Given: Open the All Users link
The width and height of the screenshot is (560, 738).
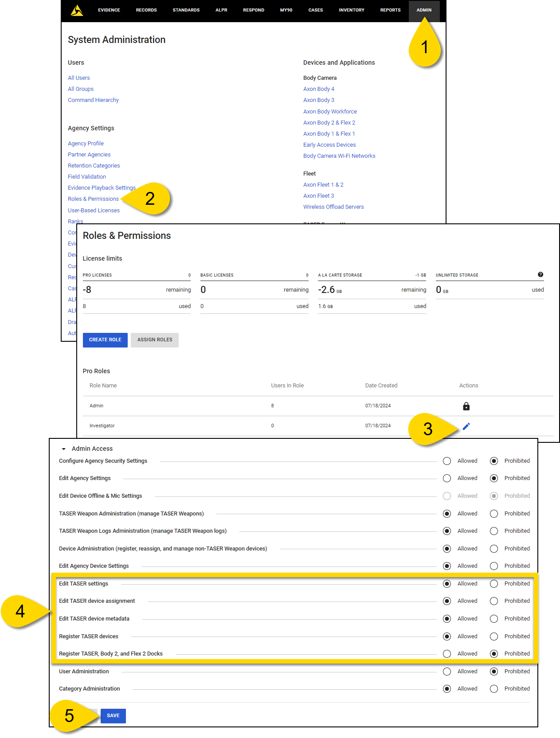Looking at the screenshot, I should click(x=78, y=78).
